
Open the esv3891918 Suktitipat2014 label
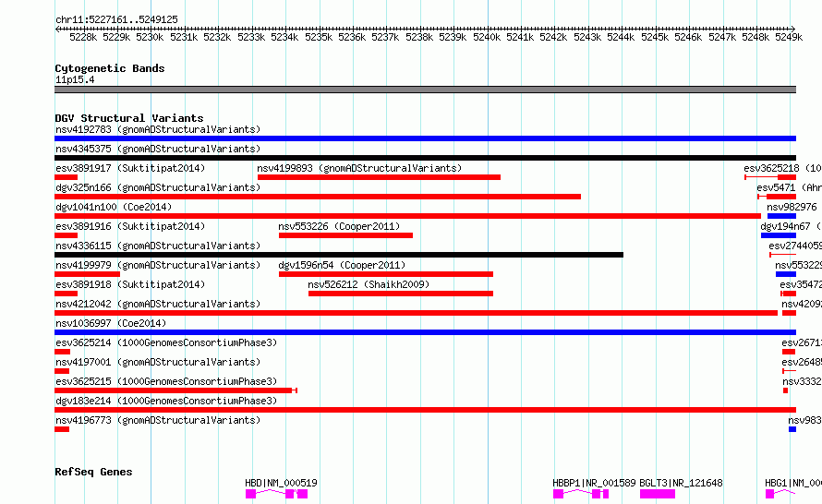pos(130,284)
